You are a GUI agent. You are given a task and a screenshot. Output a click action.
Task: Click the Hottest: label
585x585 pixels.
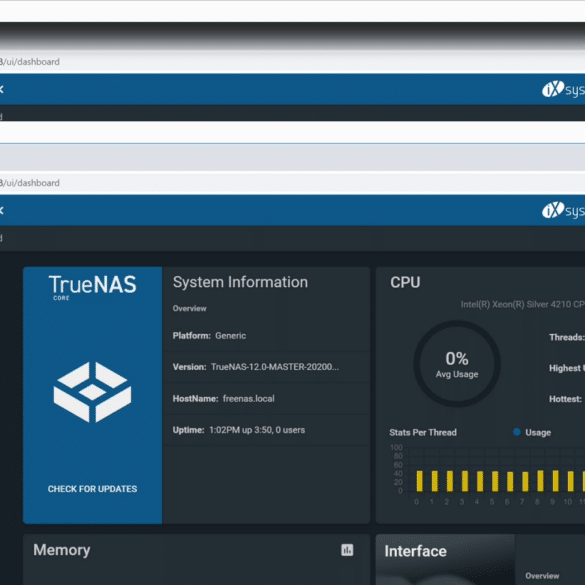click(x=565, y=399)
